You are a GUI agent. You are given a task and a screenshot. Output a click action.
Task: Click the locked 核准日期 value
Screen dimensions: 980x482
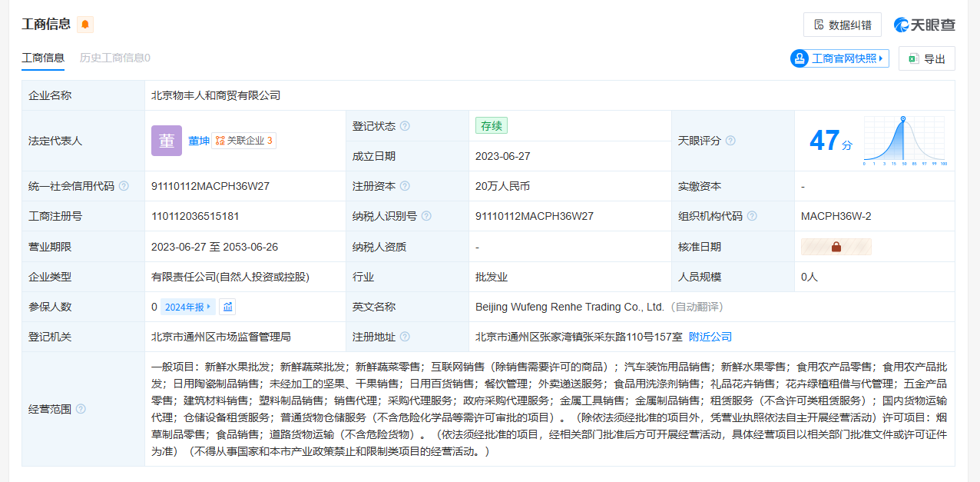836,247
